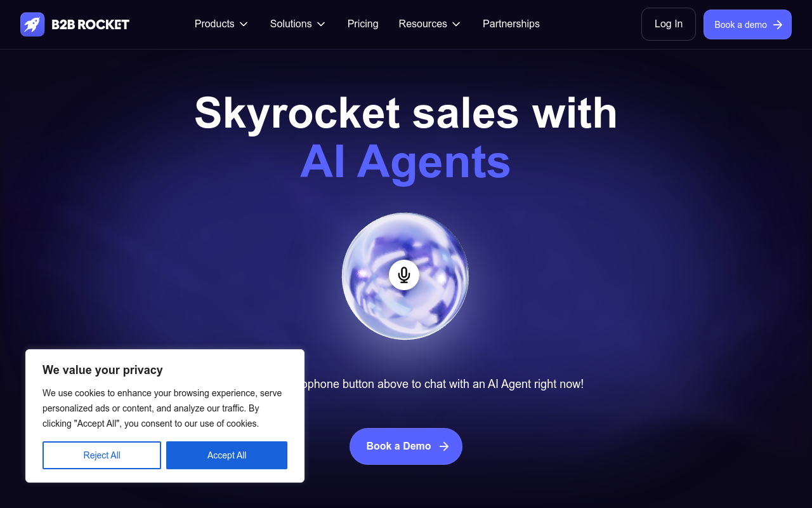Open the Products menu label
Image resolution: width=812 pixels, height=508 pixels.
pyautogui.click(x=214, y=23)
